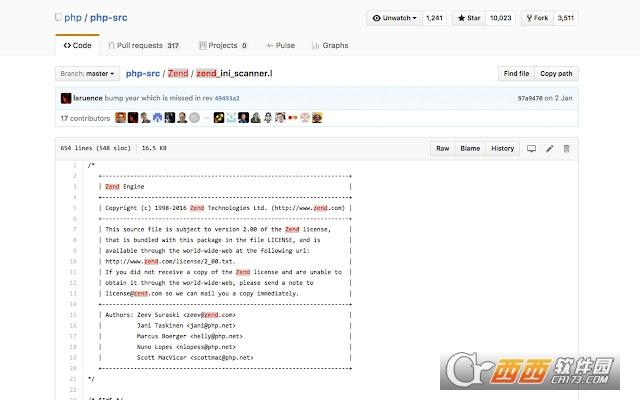Click the star icon in Star button
Viewport: 640px width, 400px height.
pos(461,18)
